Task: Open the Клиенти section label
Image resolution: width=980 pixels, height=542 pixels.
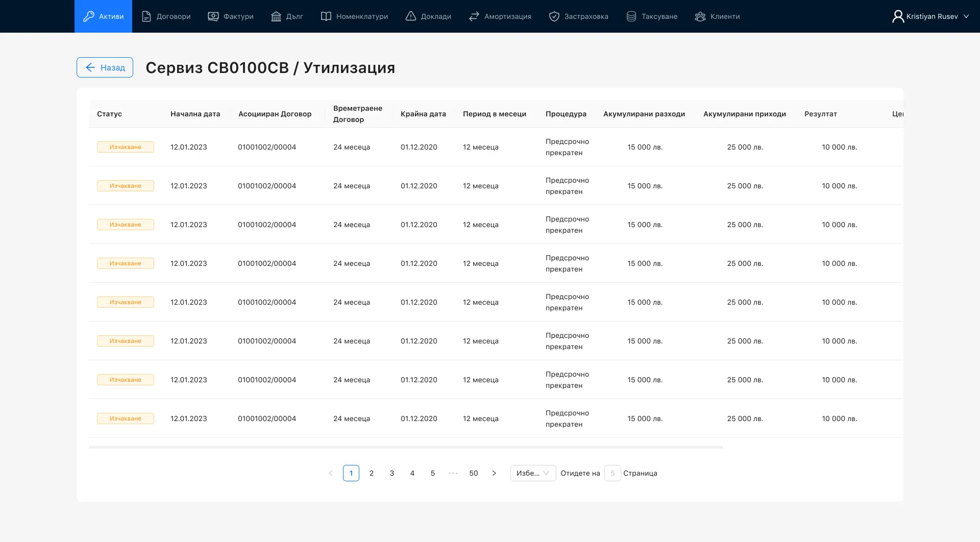Action: 725,16
